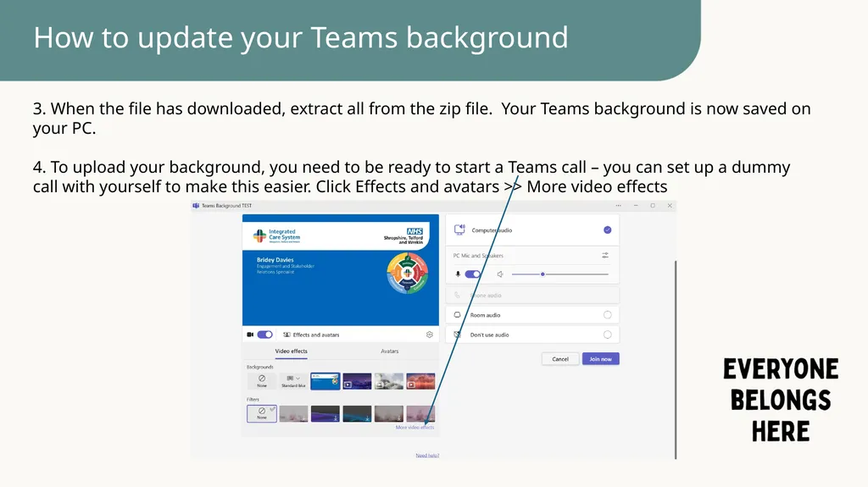Switch to the Avatars tab
Image resolution: width=868 pixels, height=487 pixels.
(x=390, y=351)
